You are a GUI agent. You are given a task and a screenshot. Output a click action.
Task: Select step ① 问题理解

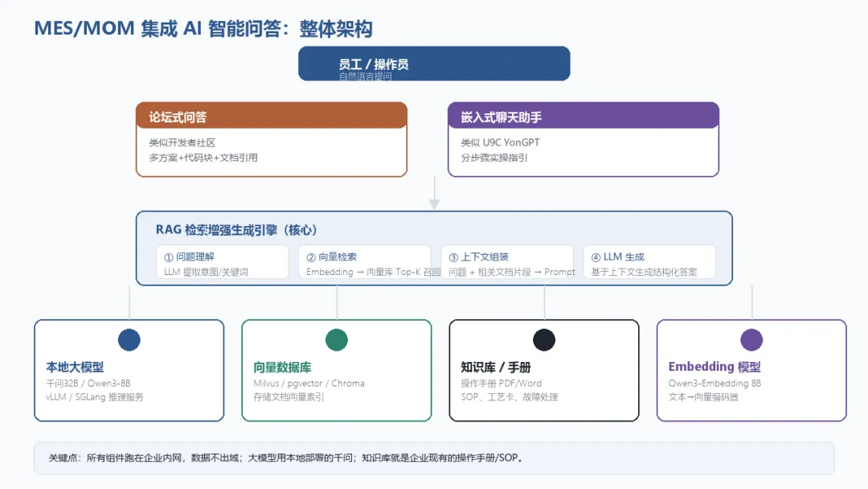[223, 262]
